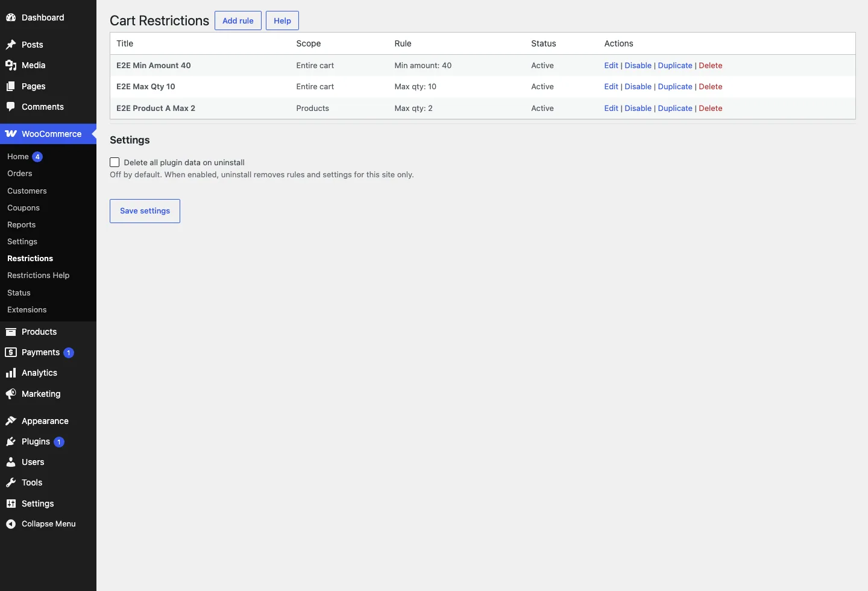Click Save settings button
This screenshot has height=591, width=868.
[145, 211]
